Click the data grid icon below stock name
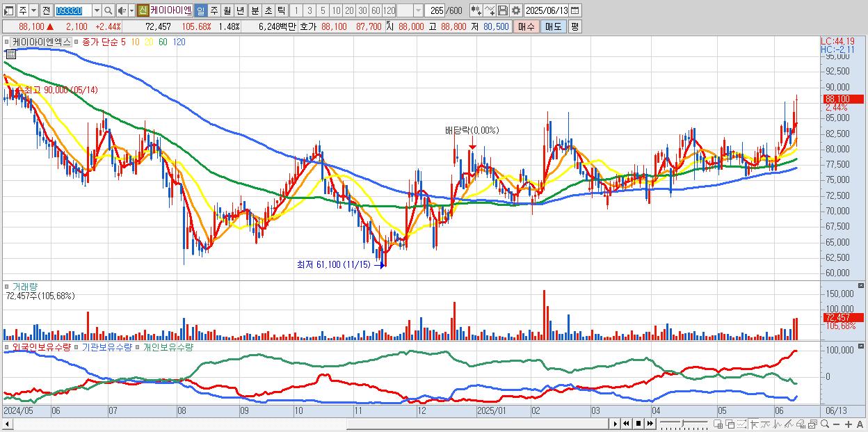 coord(11,54)
